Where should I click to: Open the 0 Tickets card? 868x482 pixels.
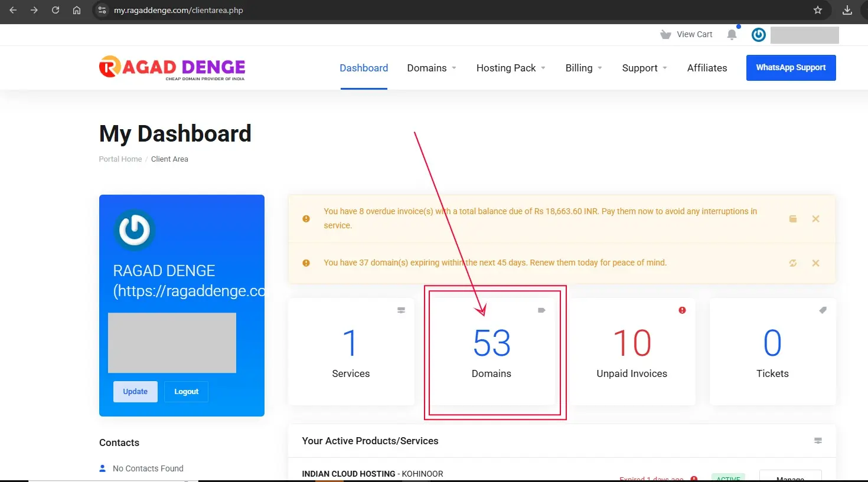[x=772, y=352]
